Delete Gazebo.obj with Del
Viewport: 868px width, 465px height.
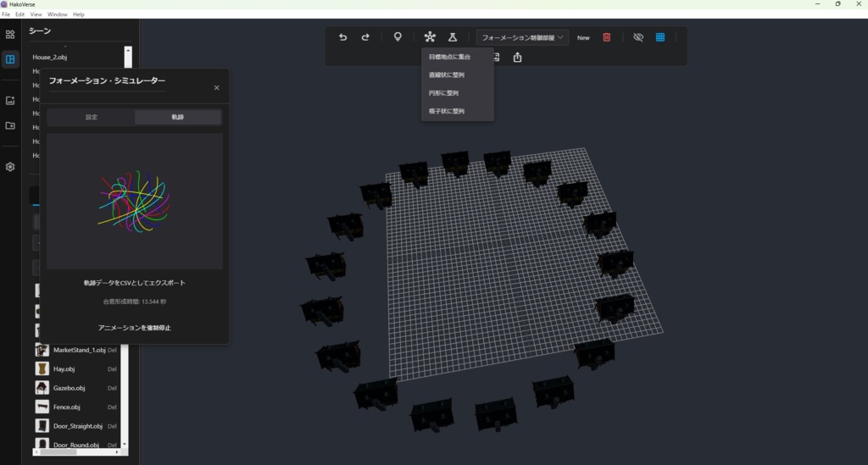point(112,388)
